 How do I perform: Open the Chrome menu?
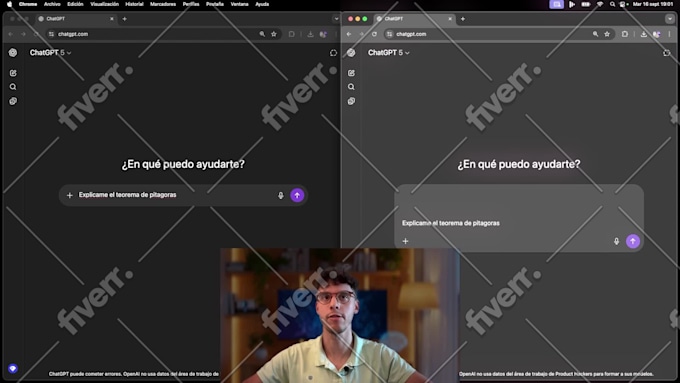pyautogui.click(x=28, y=4)
